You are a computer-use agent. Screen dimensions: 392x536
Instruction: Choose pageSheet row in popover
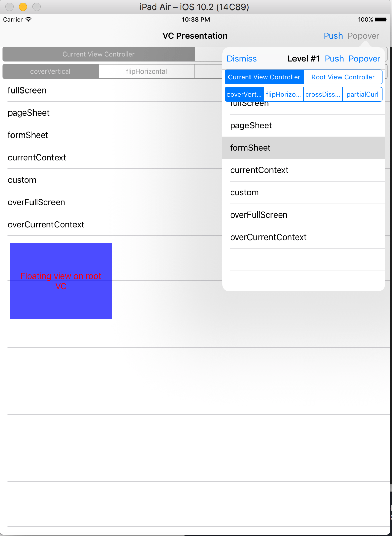304,126
